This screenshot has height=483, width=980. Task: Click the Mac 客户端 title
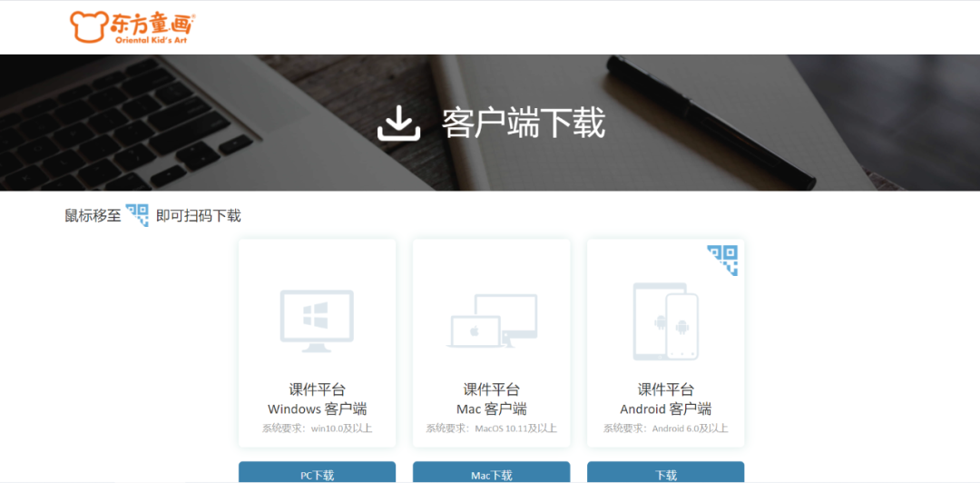491,409
